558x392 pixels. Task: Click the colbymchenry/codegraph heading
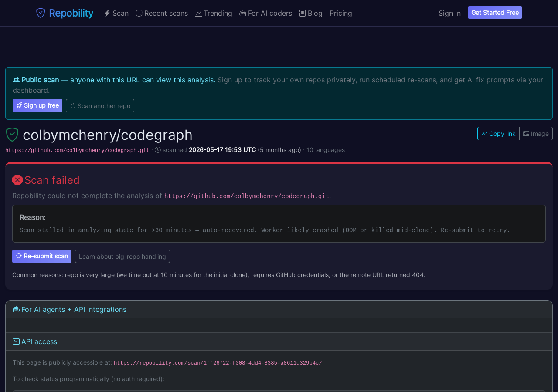[x=108, y=135]
